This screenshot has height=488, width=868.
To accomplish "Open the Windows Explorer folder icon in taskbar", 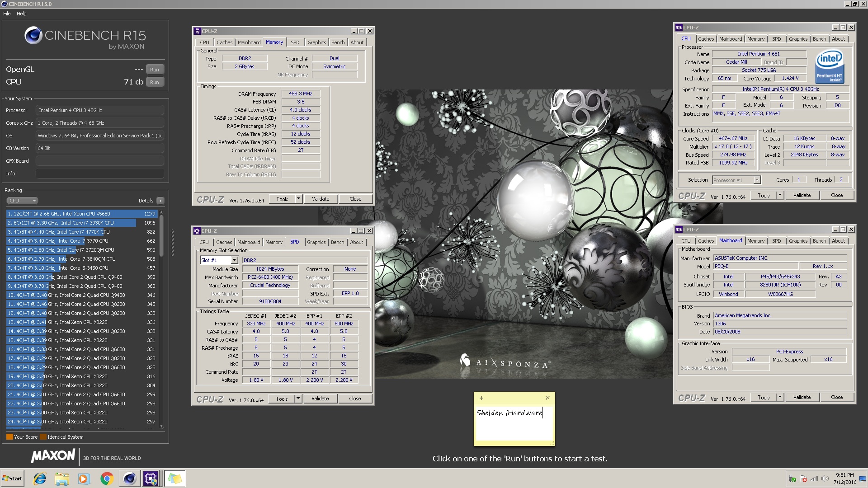I will (x=62, y=479).
